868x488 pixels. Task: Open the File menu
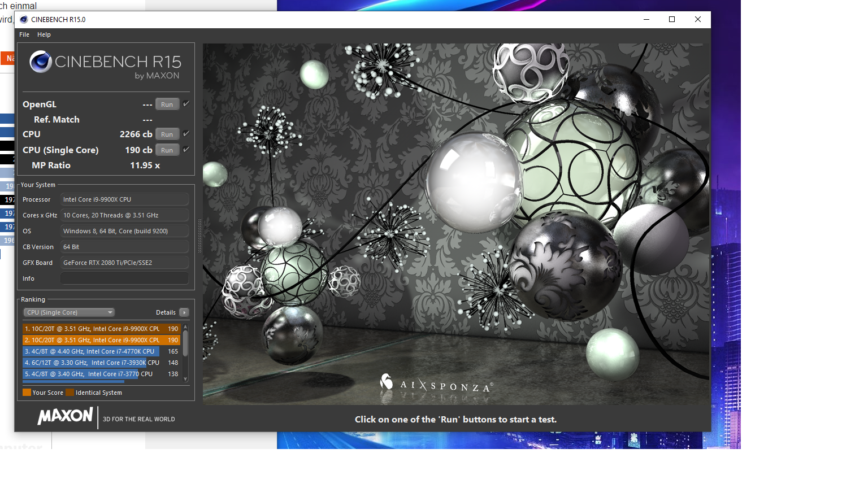24,34
